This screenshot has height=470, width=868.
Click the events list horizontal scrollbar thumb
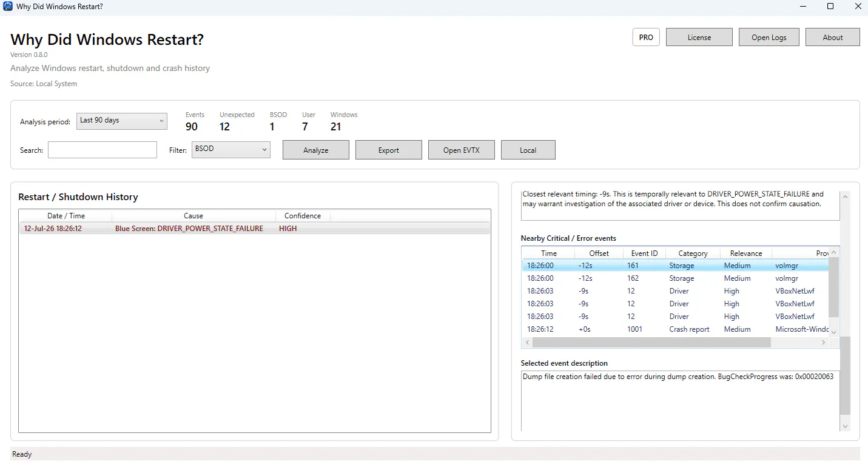click(x=651, y=343)
